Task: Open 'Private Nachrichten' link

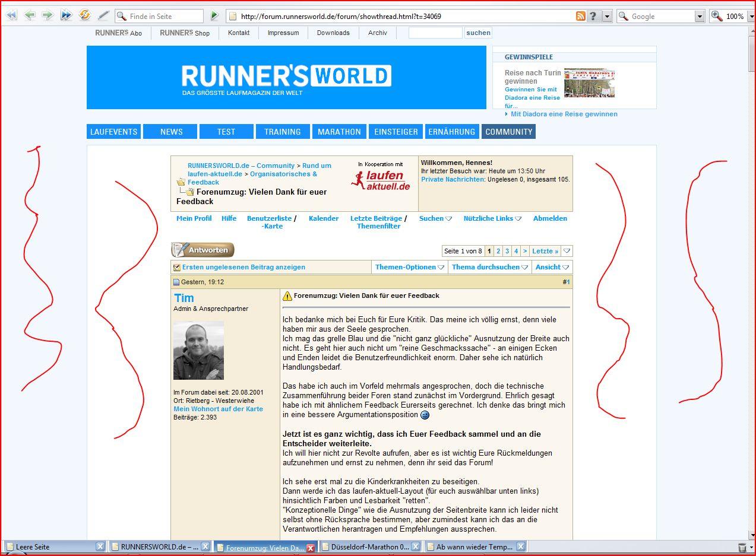Action: coord(453,179)
